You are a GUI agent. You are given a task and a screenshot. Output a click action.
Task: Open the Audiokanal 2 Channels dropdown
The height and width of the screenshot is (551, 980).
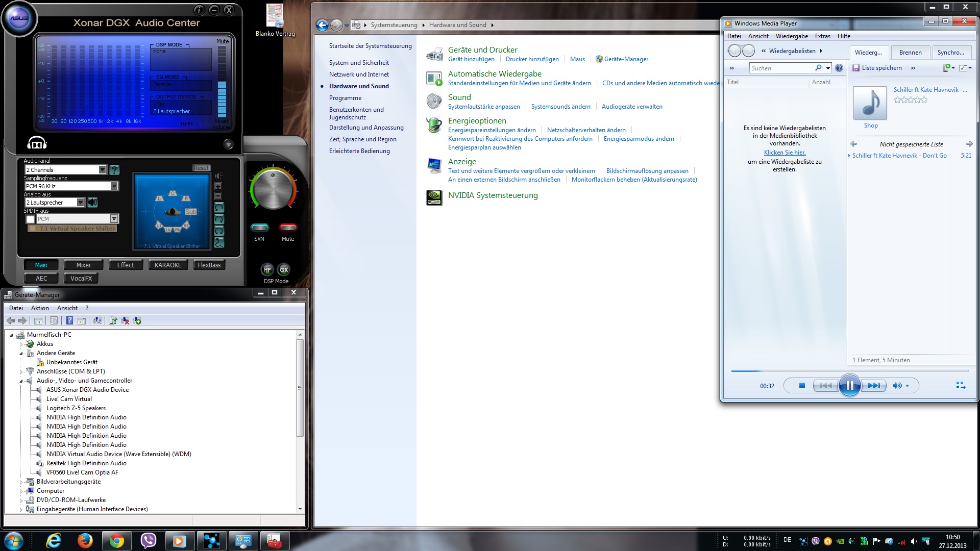pyautogui.click(x=102, y=170)
